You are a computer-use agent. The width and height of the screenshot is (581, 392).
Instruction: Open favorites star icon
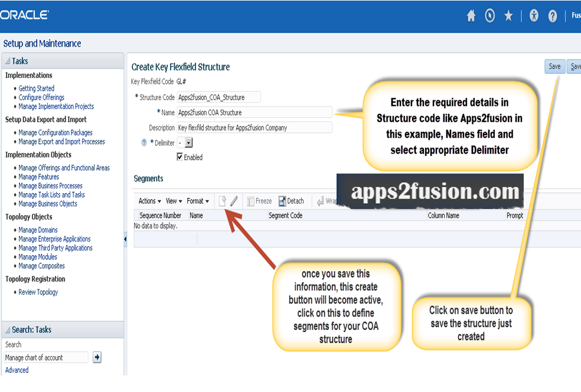click(x=508, y=15)
